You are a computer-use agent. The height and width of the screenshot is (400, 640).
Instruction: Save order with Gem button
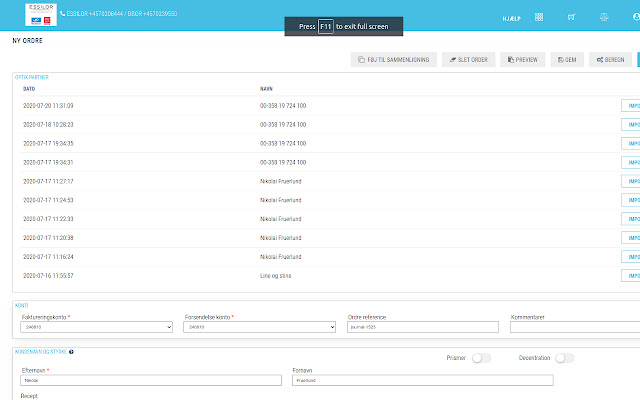[x=568, y=60]
